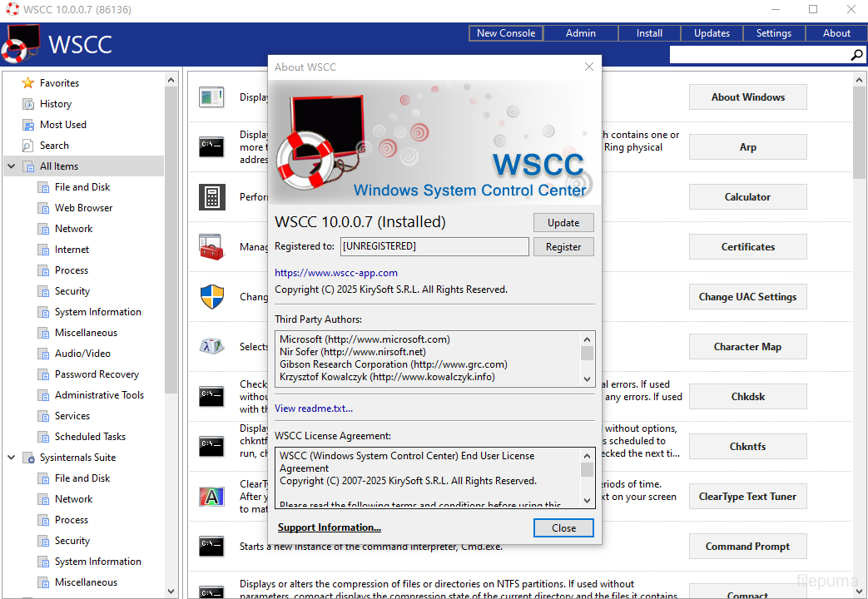Open the Updates menu tab
The image size is (868, 599).
712,33
